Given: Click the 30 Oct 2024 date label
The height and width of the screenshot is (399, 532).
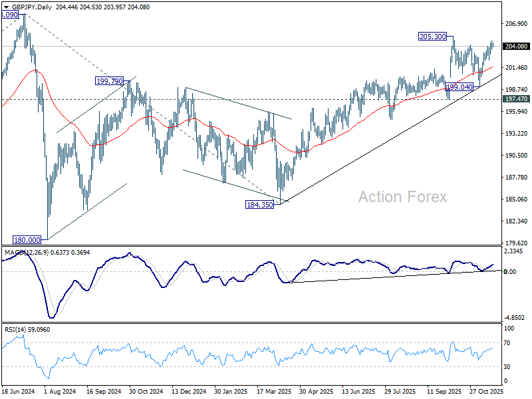Looking at the screenshot, I should 146,391.
